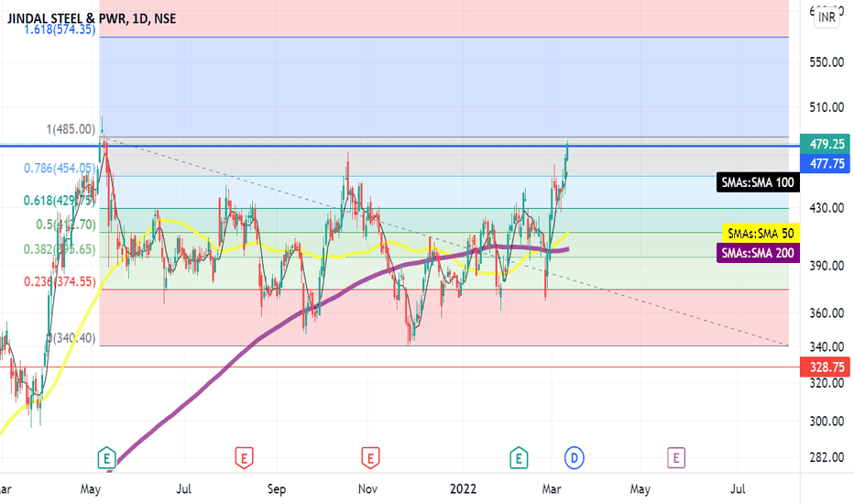Viewport: 854px width, 504px height.
Task: Select Fibonacci label 1(485.00)
Action: click(71, 129)
